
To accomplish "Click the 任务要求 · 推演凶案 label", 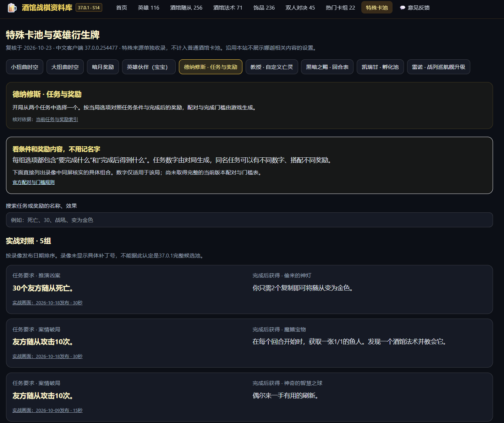I will tap(36, 276).
